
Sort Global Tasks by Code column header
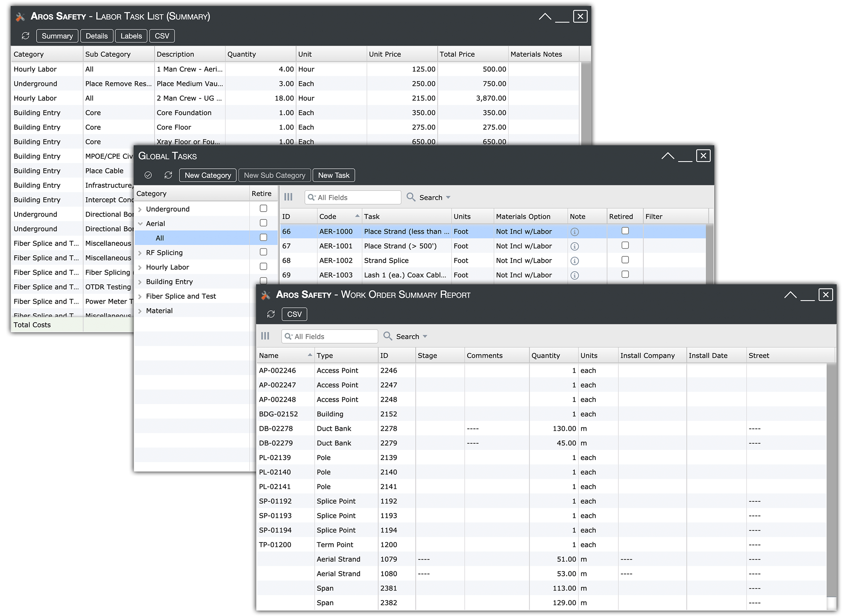click(x=339, y=217)
